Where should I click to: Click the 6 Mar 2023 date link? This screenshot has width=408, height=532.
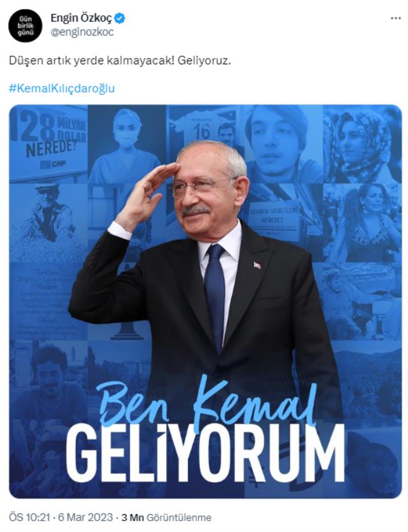tap(85, 517)
